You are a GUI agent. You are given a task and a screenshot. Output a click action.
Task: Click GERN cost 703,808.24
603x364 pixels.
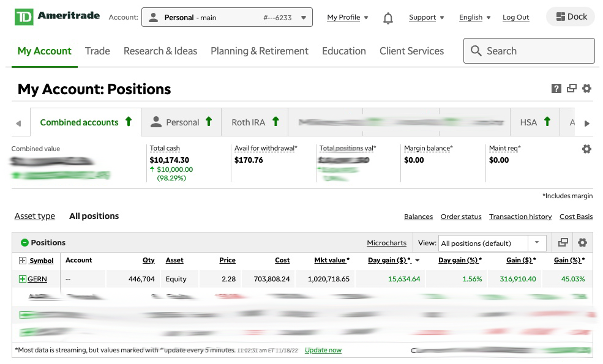(x=272, y=279)
